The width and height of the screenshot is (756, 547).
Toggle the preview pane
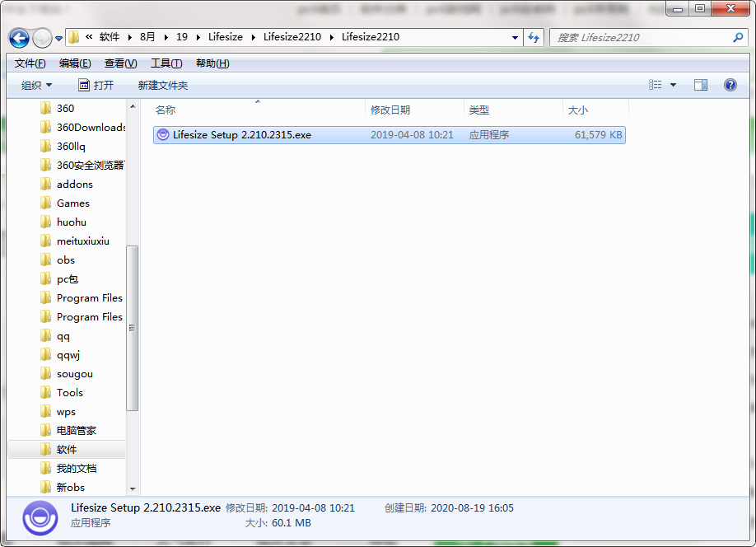tap(701, 86)
